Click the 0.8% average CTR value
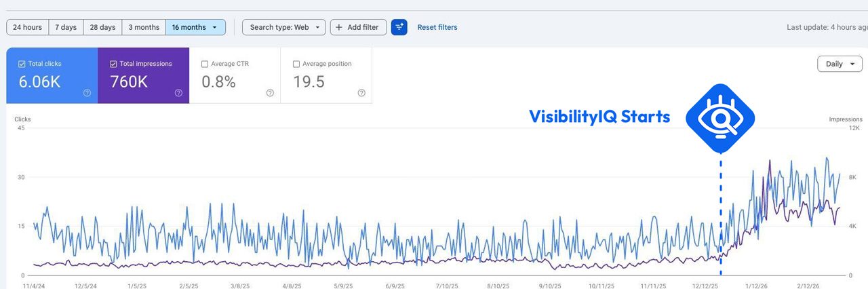Image resolution: width=868 pixels, height=289 pixels. [x=219, y=82]
